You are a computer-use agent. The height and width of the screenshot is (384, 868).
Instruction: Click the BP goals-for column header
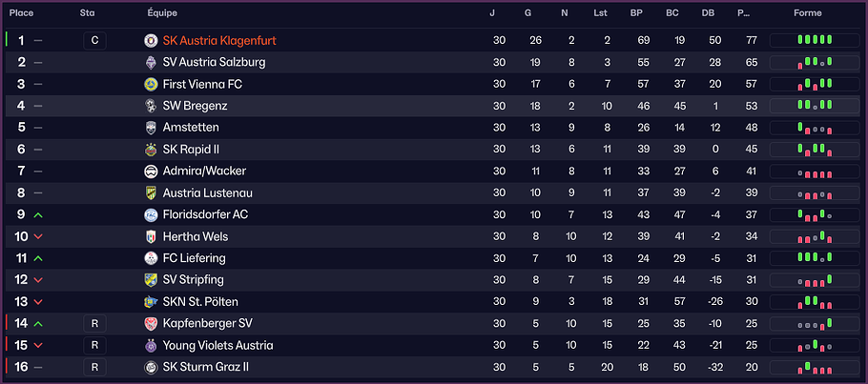click(x=636, y=13)
